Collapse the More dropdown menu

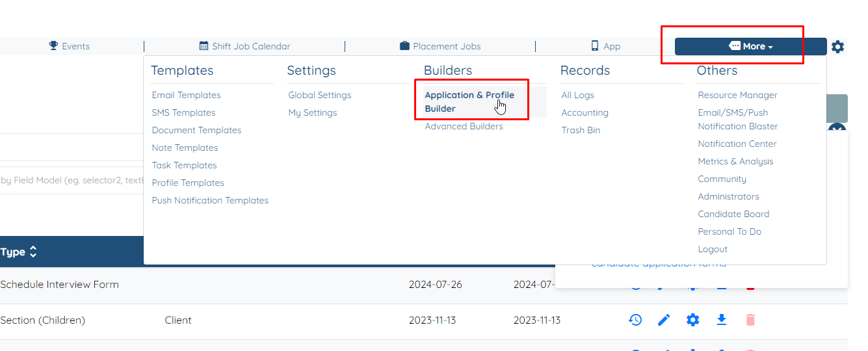coord(750,46)
